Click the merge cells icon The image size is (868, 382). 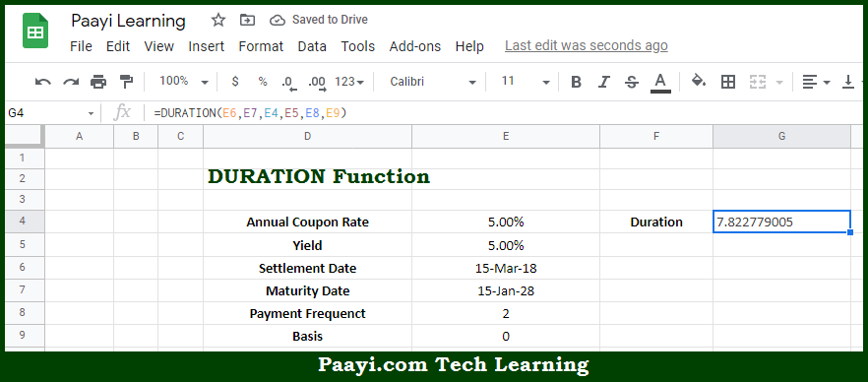tap(758, 83)
